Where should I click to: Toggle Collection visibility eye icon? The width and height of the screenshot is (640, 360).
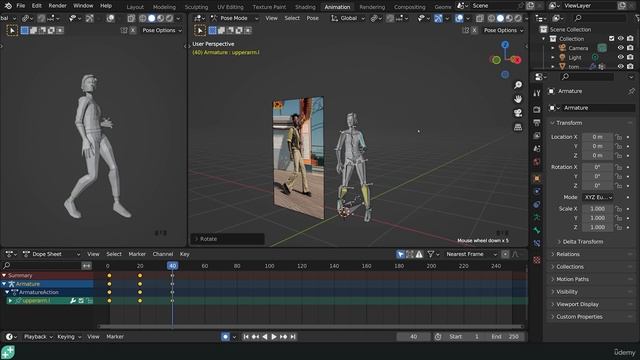point(620,38)
